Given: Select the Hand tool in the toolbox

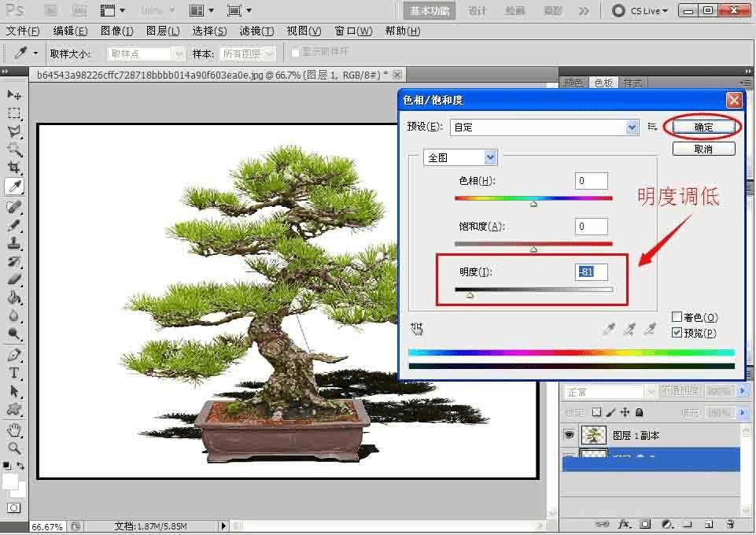Looking at the screenshot, I should 14,430.
